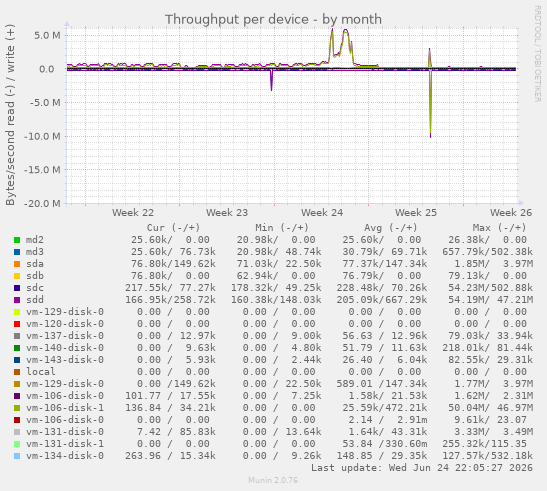
Task: Click the 'sdd' device name
Action: pos(35,300)
